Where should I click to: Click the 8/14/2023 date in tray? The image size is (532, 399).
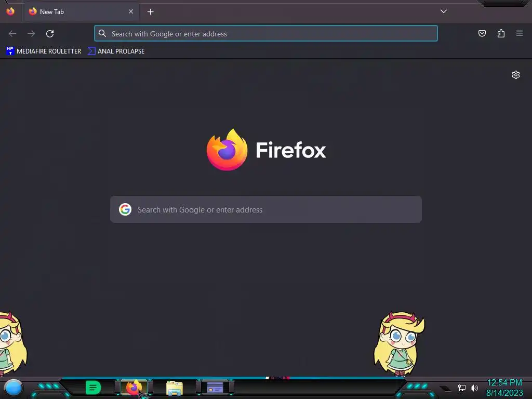click(504, 393)
